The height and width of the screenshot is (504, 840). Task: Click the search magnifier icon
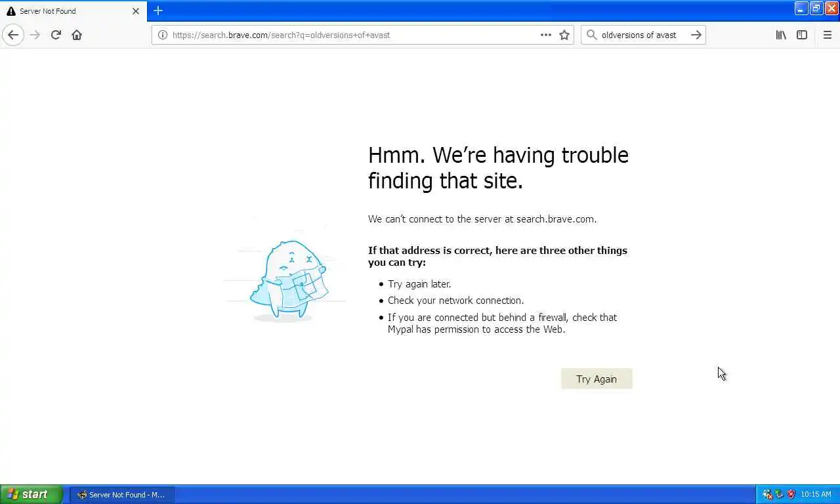591,35
